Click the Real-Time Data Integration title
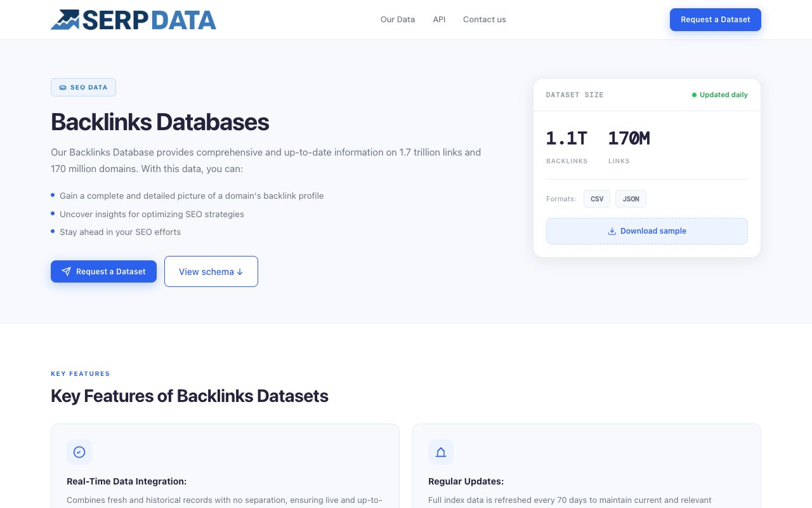Screen dimensions: 812x508 [x=126, y=481]
